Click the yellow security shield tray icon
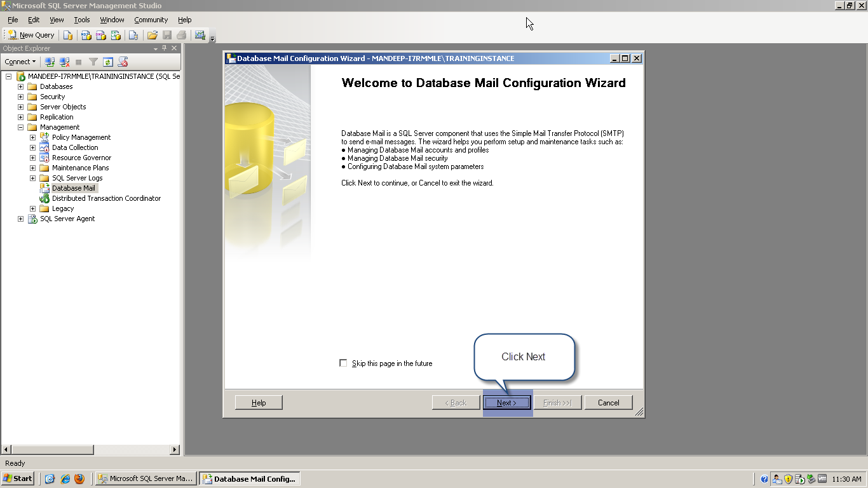This screenshot has height=488, width=868. 789,479
